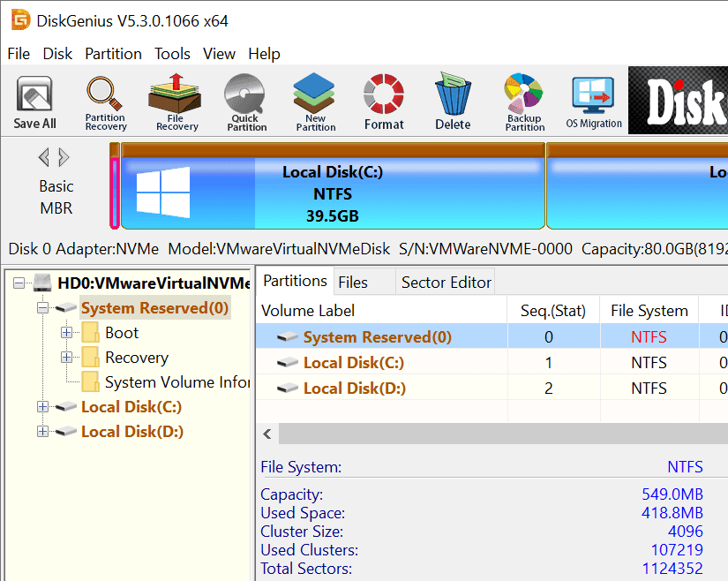Open the Tools menu
The image size is (728, 581).
(x=172, y=54)
